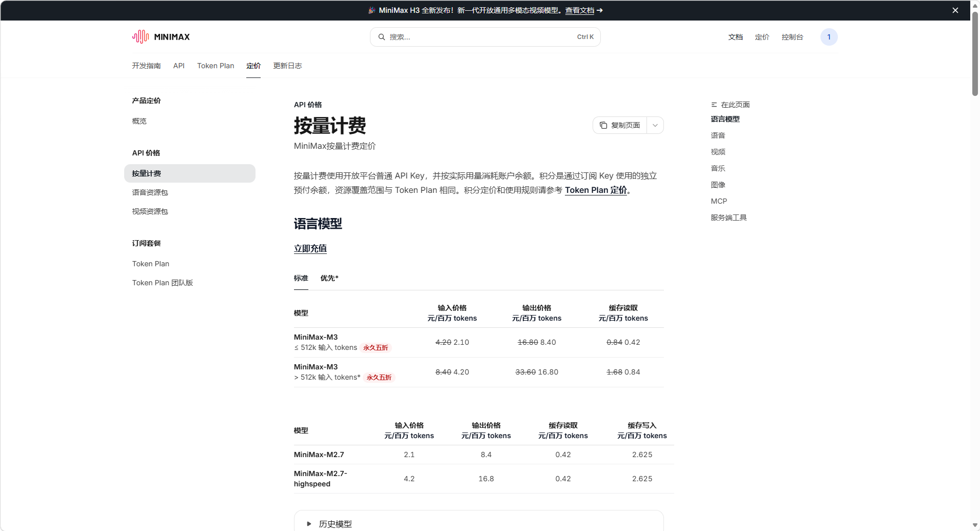Click the 永久五折 badge for ≤ 512k

[x=376, y=348]
